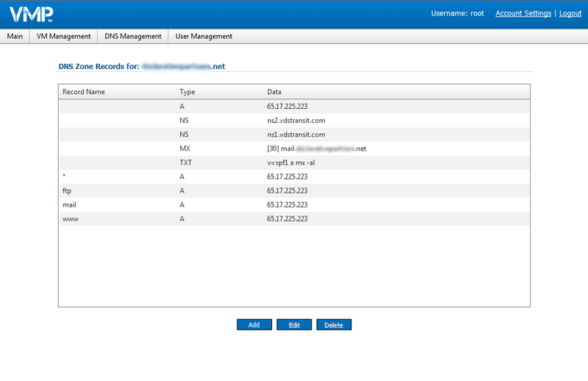Click the Record Name column header
The width and height of the screenshot is (588, 381).
pyautogui.click(x=84, y=92)
